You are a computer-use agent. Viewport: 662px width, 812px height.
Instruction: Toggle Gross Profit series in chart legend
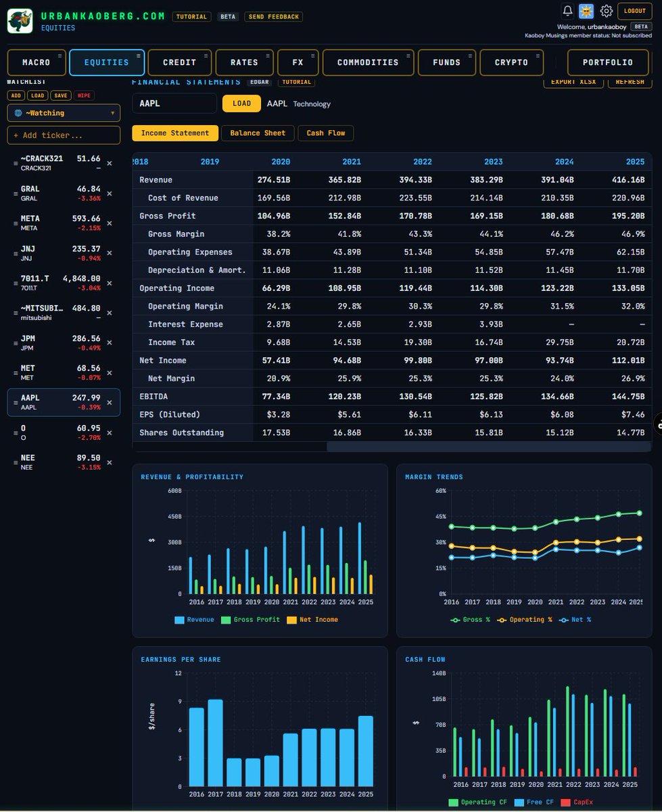[x=250, y=620]
